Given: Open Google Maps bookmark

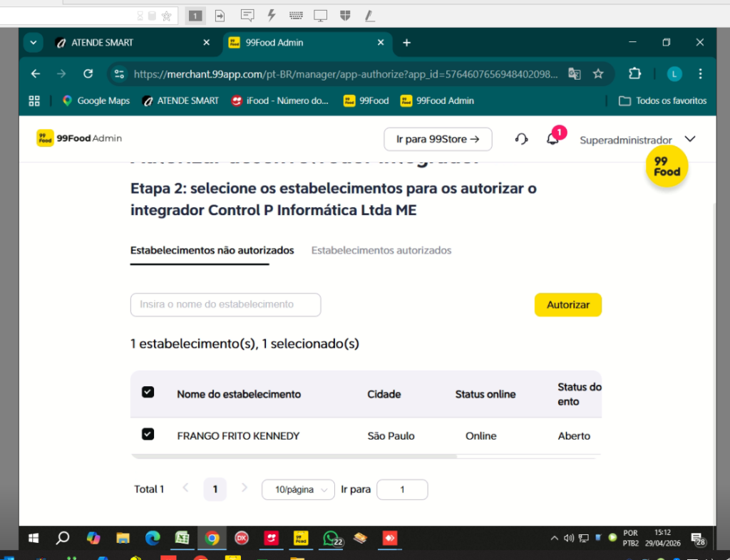Looking at the screenshot, I should point(96,101).
